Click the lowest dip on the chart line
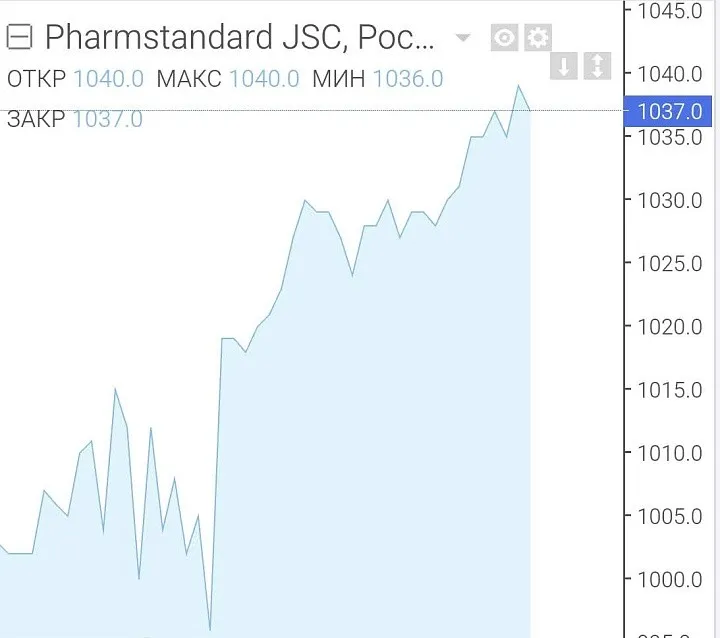Image resolution: width=720 pixels, height=638 pixels. coord(210,629)
